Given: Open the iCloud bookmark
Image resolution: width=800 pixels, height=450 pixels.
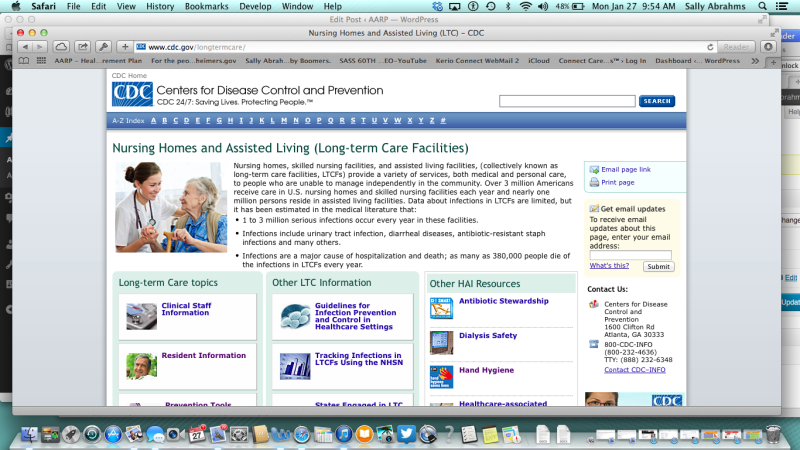Looking at the screenshot, I should coord(538,61).
